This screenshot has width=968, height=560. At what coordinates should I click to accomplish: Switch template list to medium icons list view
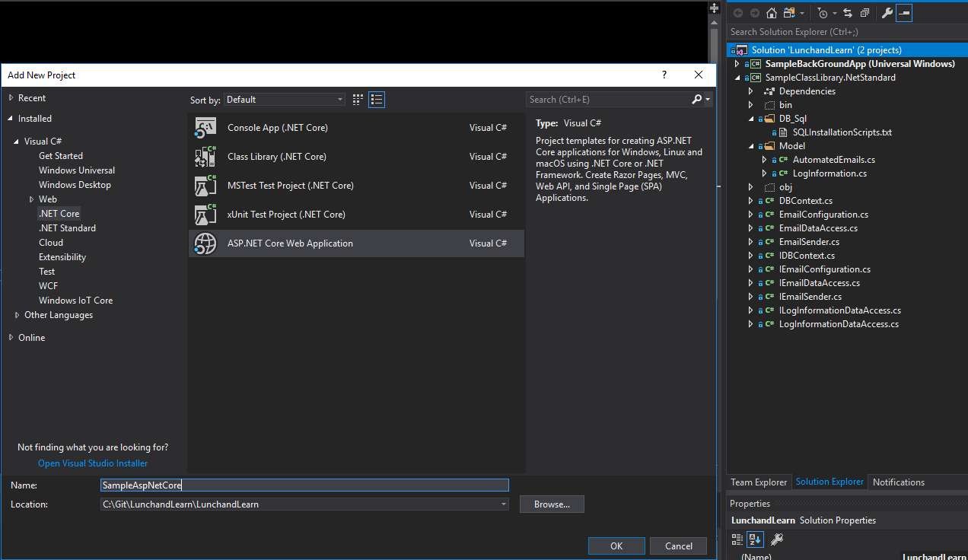(x=377, y=100)
